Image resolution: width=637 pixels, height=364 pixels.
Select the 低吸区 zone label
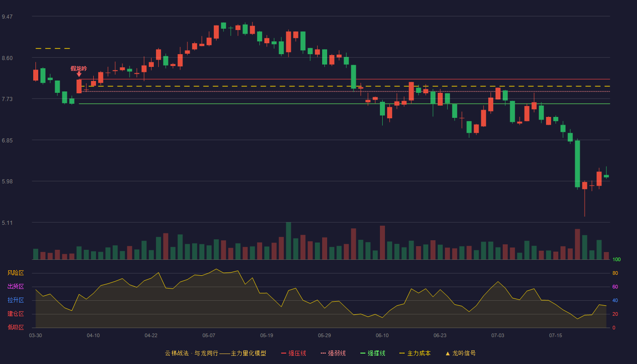point(15,327)
